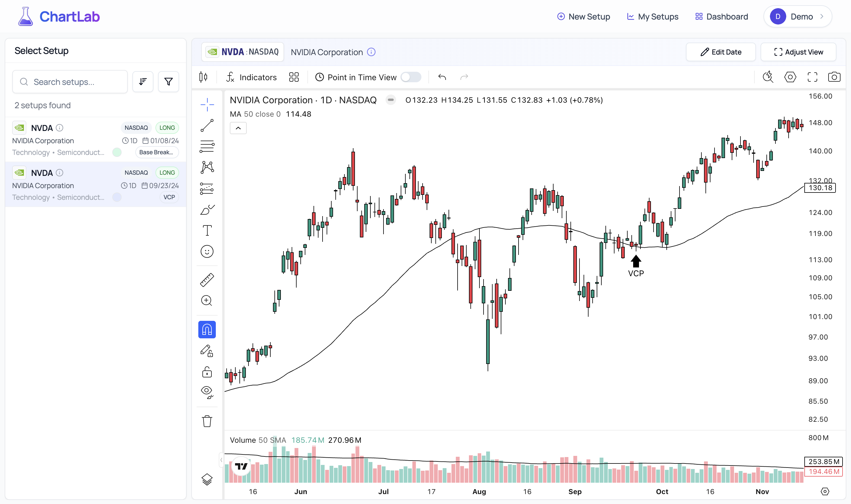Click the chart title NVIDIA Corporation · 1D
851x504 pixels.
tap(303, 100)
